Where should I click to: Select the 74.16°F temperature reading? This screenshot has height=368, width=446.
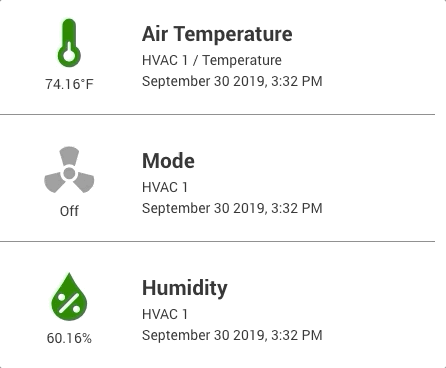pos(69,84)
